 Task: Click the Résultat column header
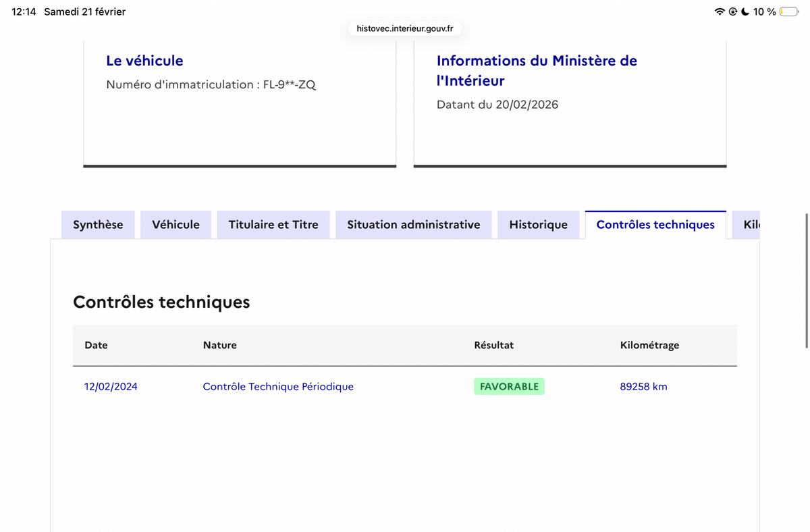(493, 345)
